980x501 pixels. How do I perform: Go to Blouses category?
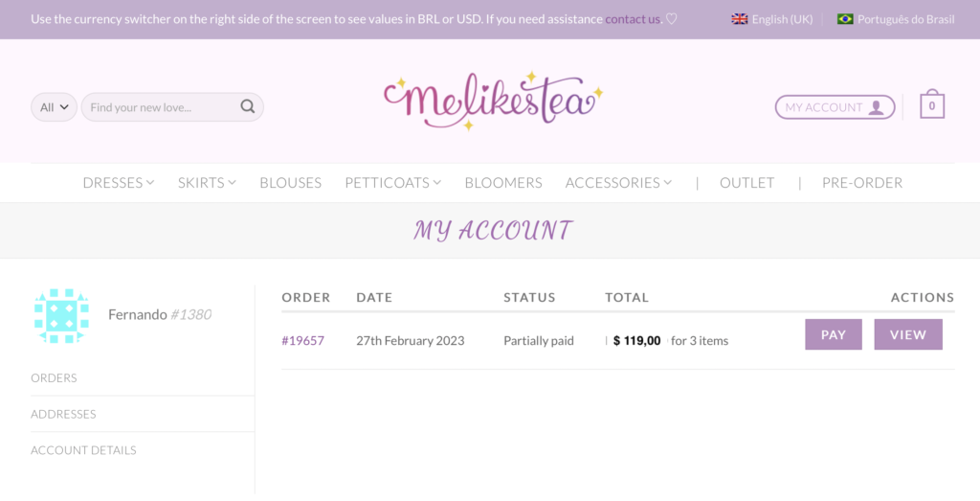291,183
